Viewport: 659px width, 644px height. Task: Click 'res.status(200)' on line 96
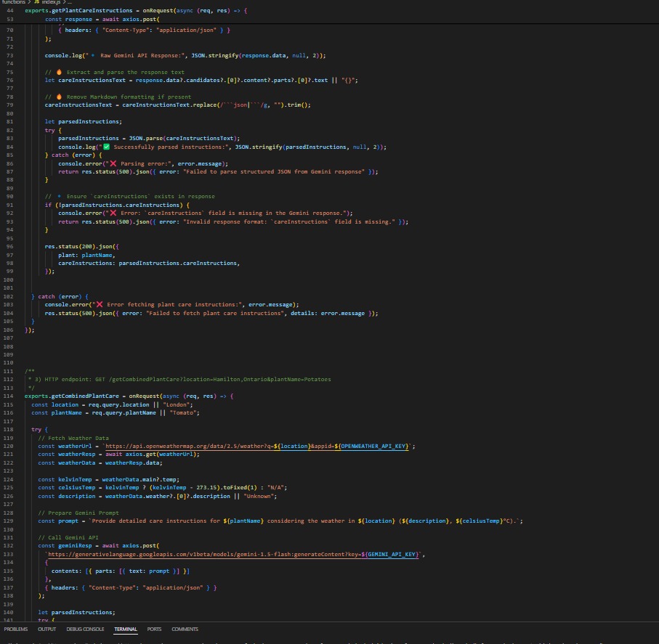(x=70, y=247)
